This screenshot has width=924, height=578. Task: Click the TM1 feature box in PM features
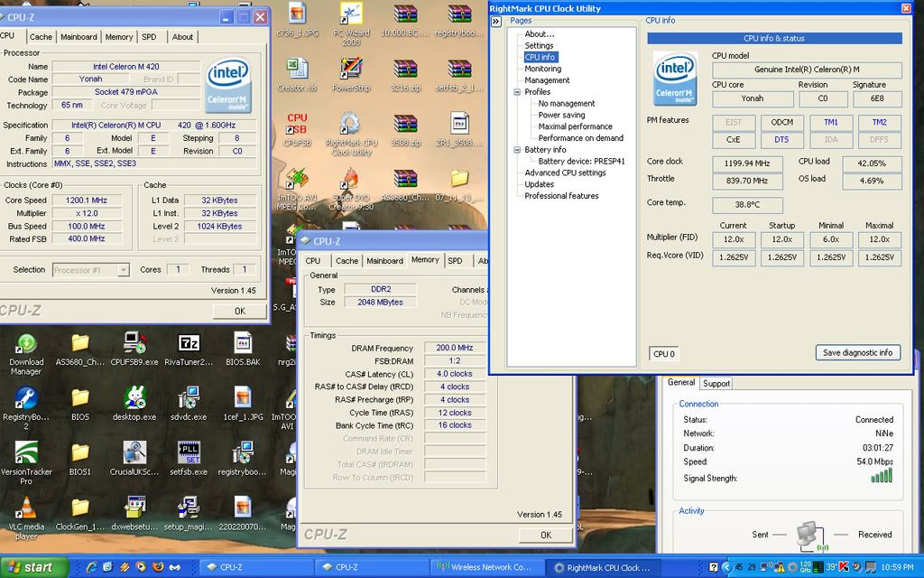click(x=830, y=122)
